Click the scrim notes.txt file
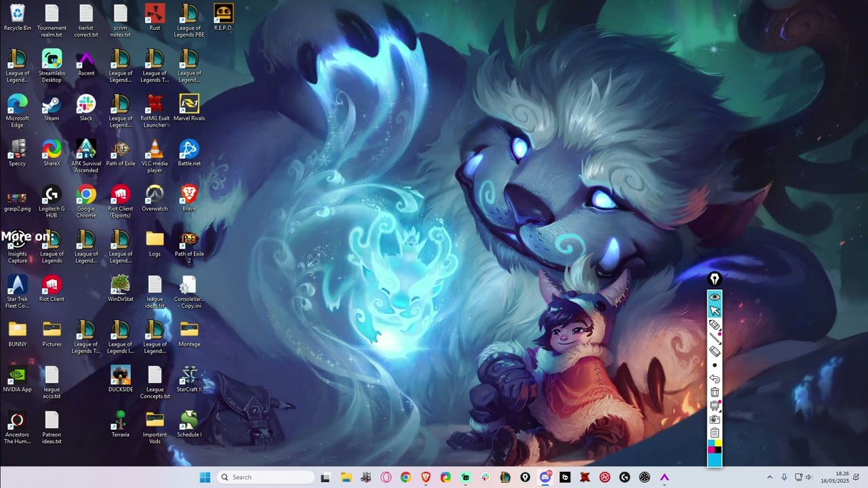868x488 pixels. (x=121, y=21)
